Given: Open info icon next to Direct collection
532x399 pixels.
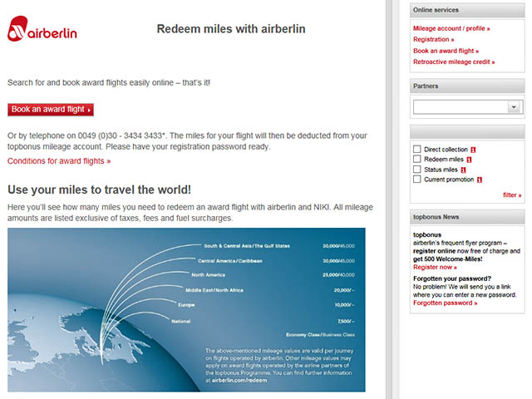Looking at the screenshot, I should point(473,150).
